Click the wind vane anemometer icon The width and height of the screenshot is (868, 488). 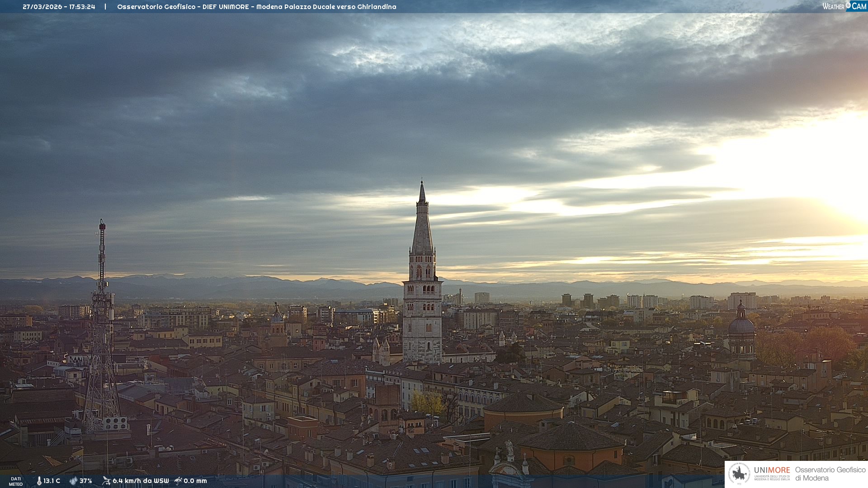[x=106, y=481]
